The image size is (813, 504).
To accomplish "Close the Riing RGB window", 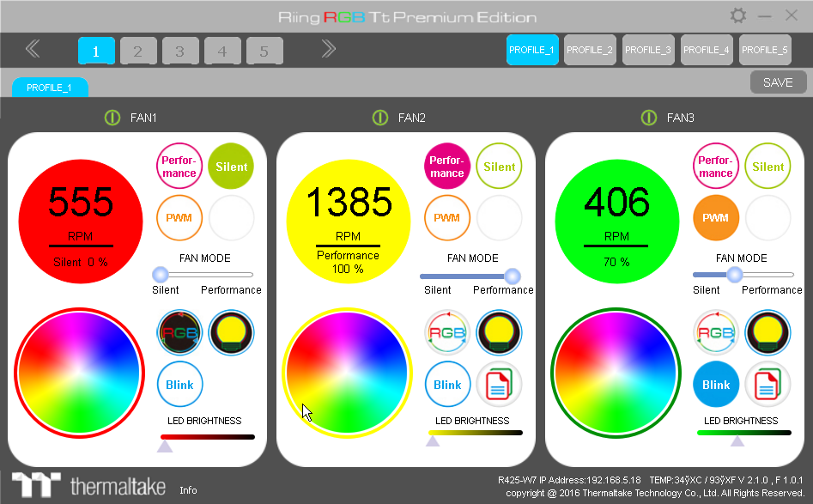I will (x=792, y=15).
